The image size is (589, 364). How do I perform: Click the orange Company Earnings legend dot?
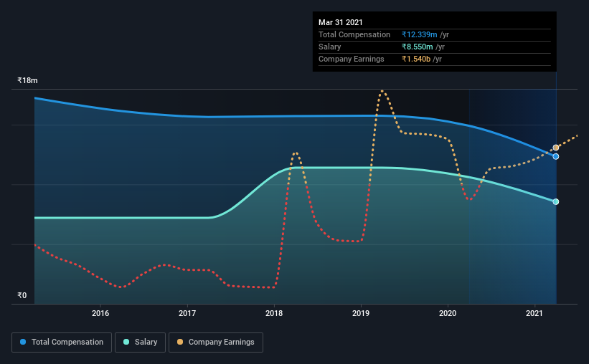[x=180, y=342]
